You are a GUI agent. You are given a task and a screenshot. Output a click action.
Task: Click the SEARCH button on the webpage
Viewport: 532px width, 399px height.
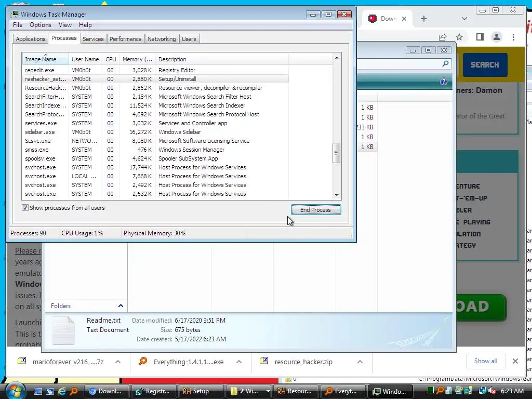[x=485, y=65]
